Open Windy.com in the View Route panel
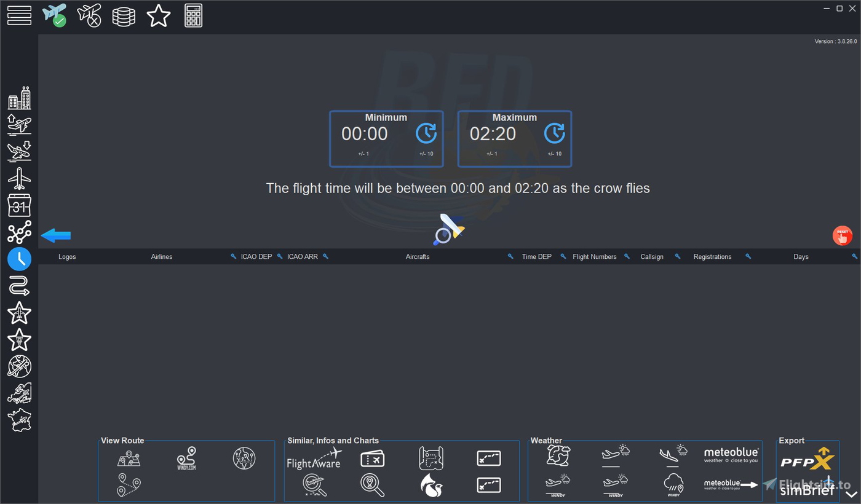The width and height of the screenshot is (861, 504). [x=187, y=458]
